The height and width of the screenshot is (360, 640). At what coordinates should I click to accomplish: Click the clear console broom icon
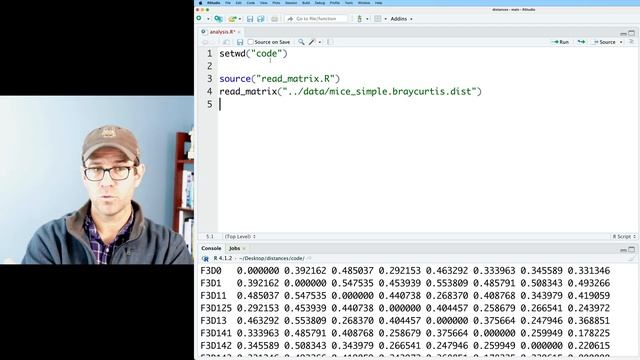(631, 258)
